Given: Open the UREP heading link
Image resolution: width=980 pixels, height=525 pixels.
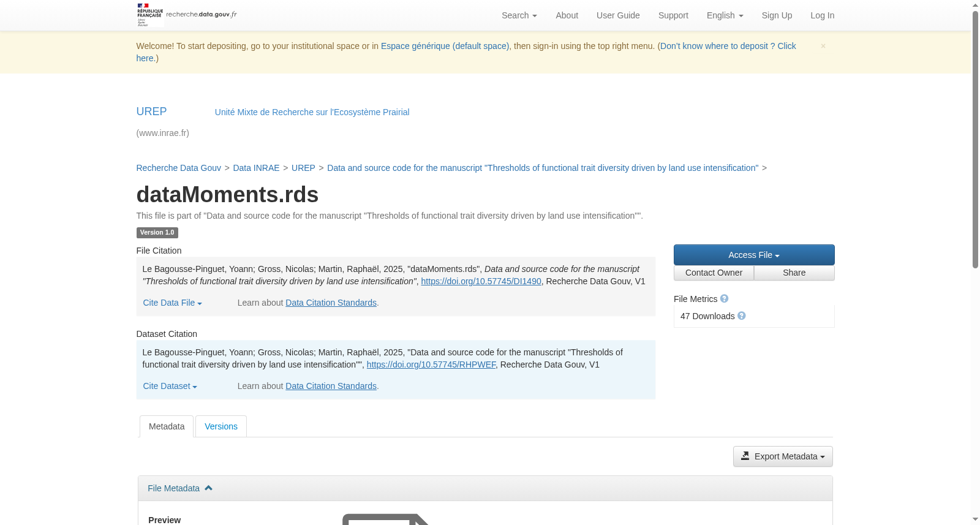Looking at the screenshot, I should [151, 111].
